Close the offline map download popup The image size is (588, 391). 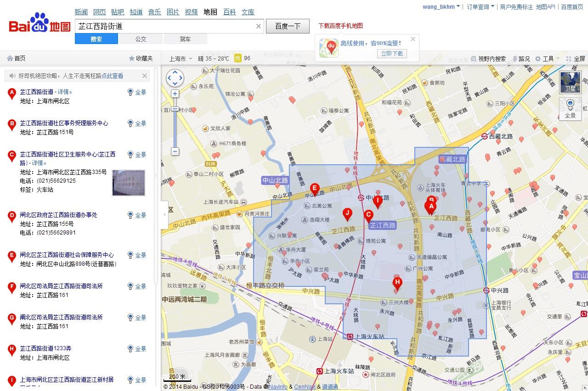pyautogui.click(x=413, y=39)
